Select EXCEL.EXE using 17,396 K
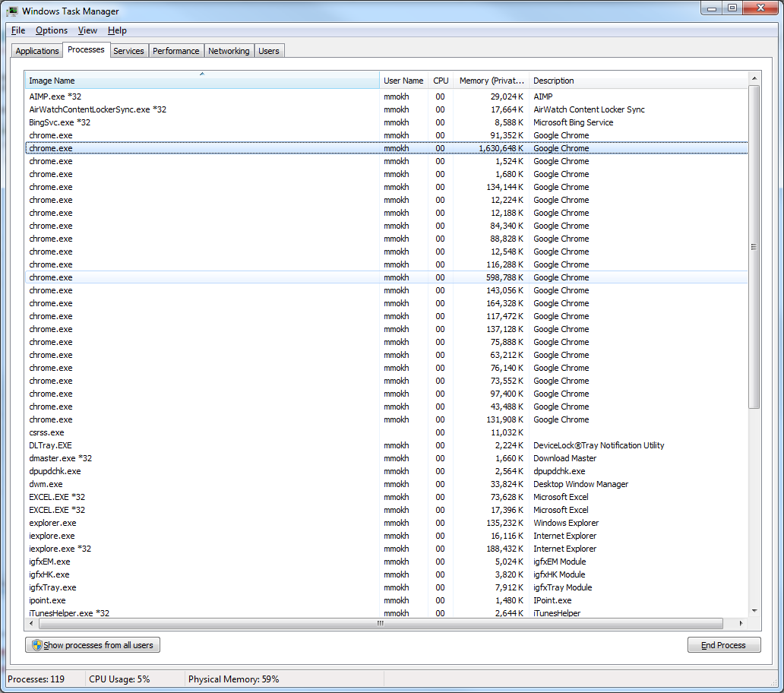 (387, 510)
